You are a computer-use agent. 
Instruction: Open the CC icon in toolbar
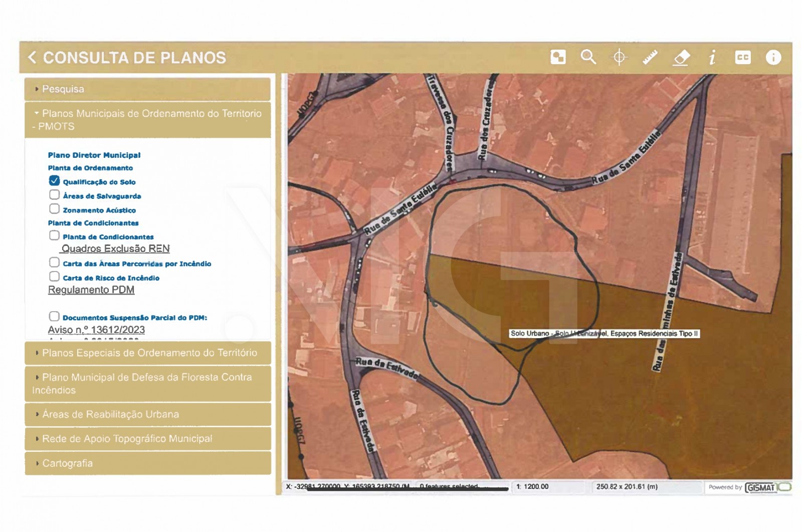pyautogui.click(x=743, y=58)
